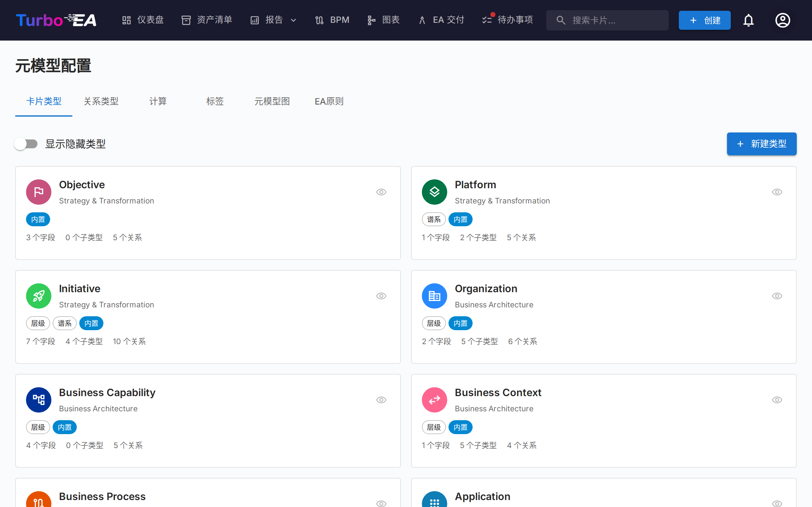Open 资产清单 from the top navigation
812x507 pixels.
pos(206,20)
